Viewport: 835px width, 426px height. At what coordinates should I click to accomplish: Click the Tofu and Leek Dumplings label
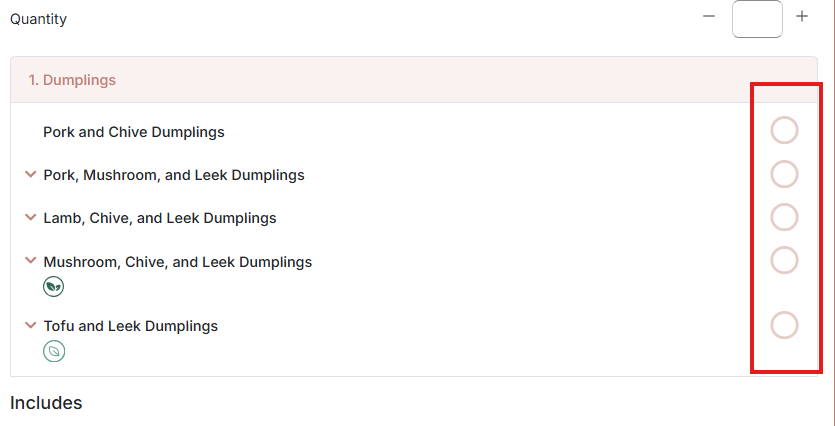(130, 326)
